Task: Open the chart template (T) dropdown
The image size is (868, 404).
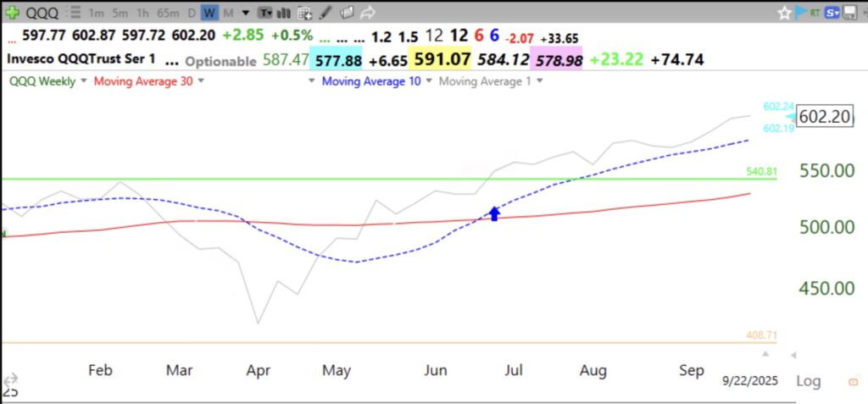Action: coord(265,13)
